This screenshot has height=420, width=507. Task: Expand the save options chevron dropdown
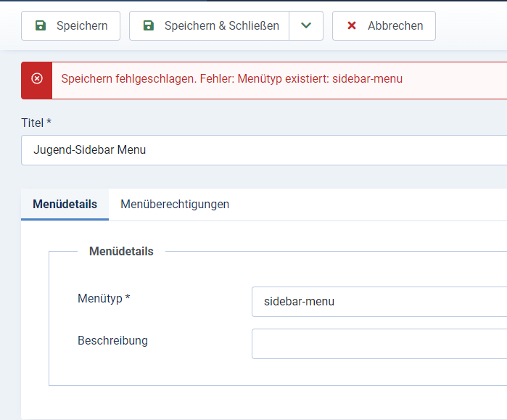[x=306, y=26]
